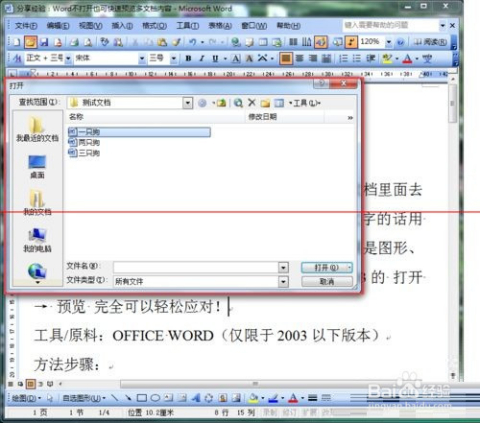The image size is (480, 423).
Task: Click the Highlight color button
Action: tap(387, 59)
